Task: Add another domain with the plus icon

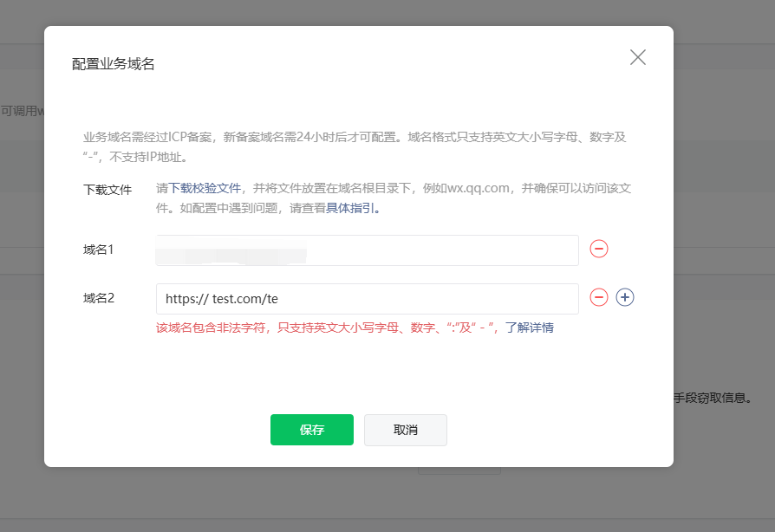Action: pos(625,297)
